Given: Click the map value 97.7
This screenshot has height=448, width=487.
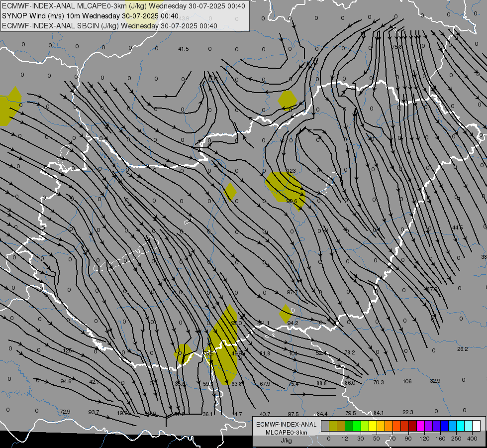Looking at the screenshot, I should 292,292.
